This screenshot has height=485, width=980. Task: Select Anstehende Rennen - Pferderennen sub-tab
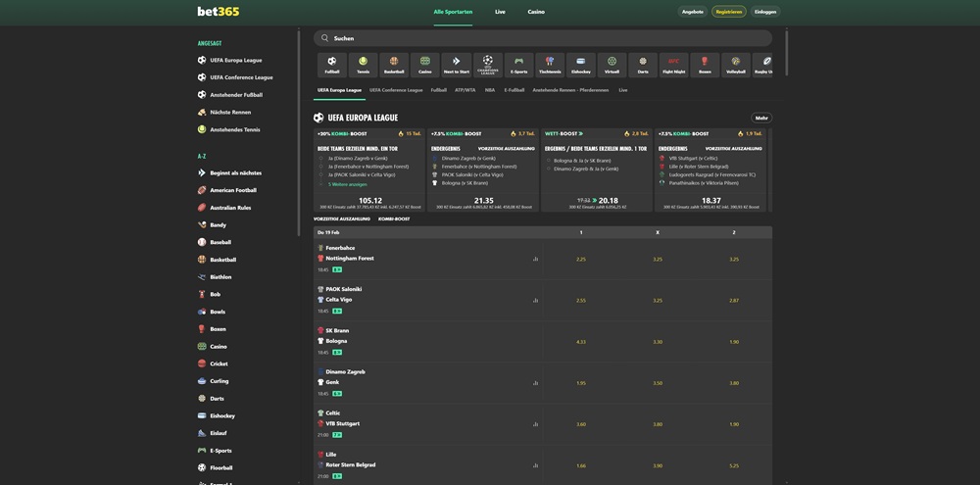click(x=571, y=90)
